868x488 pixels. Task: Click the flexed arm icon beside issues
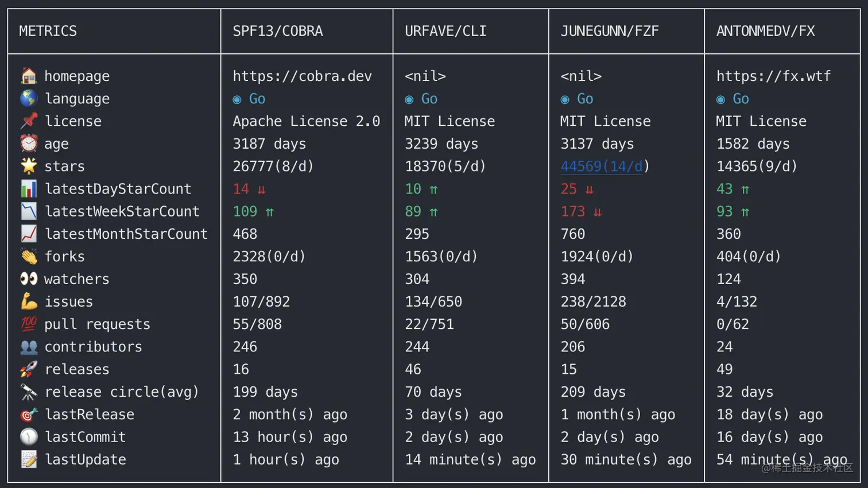coord(29,301)
